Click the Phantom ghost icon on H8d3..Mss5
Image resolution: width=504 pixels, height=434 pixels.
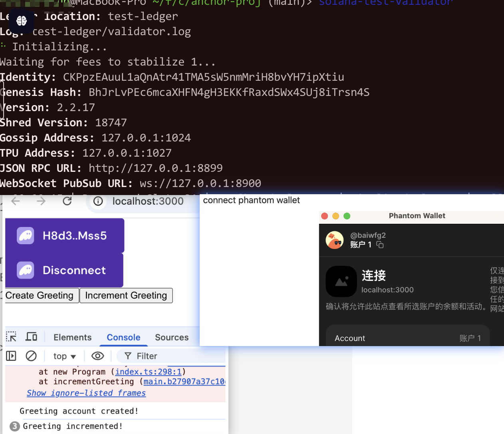point(26,236)
